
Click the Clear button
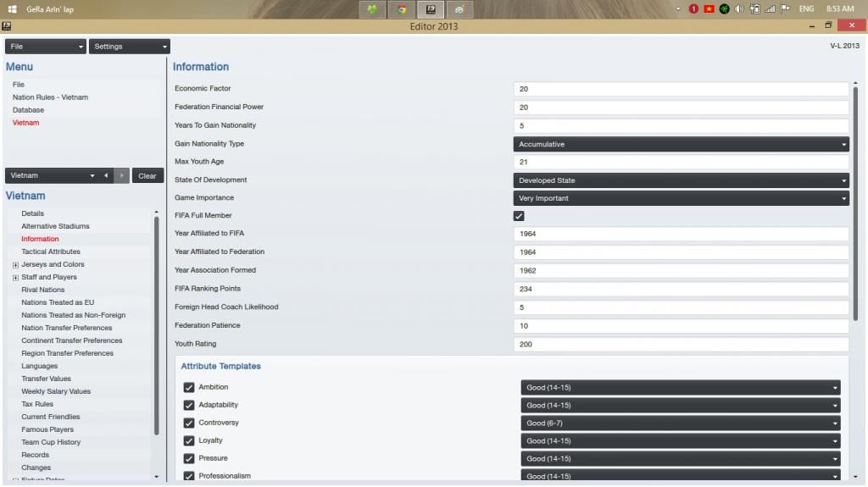coord(147,176)
